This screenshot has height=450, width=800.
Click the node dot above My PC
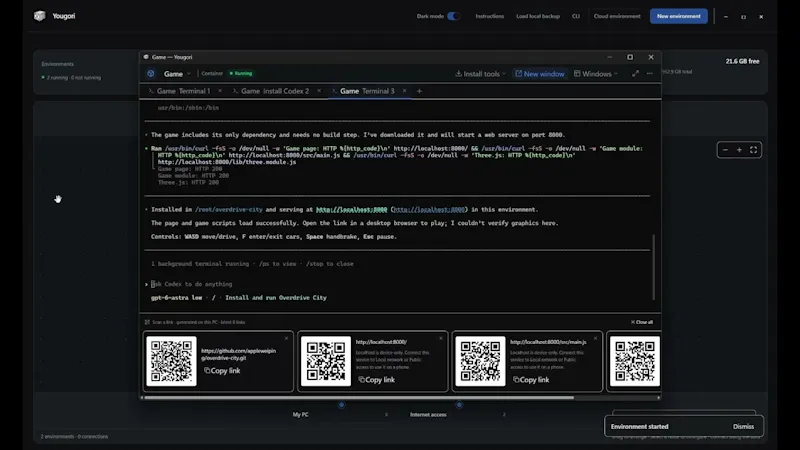coord(341,405)
